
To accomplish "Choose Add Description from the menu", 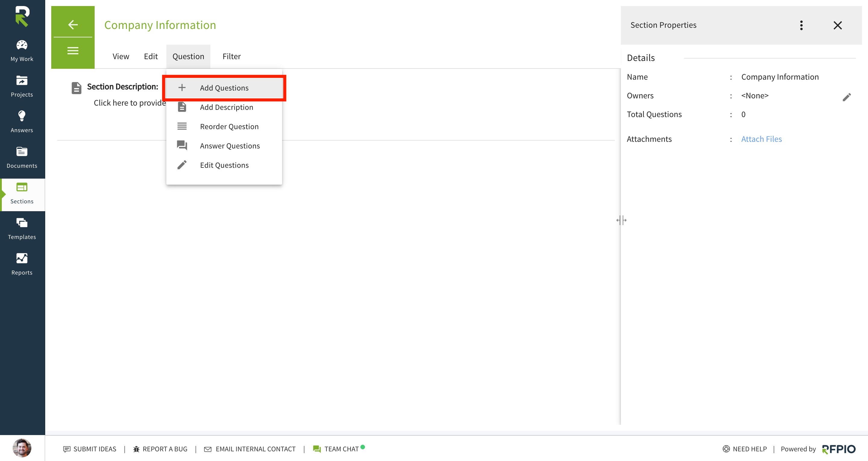I will click(224, 107).
